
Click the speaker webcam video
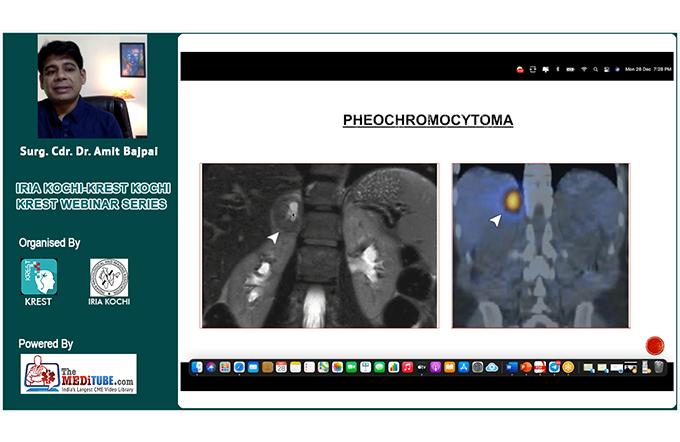point(92,86)
